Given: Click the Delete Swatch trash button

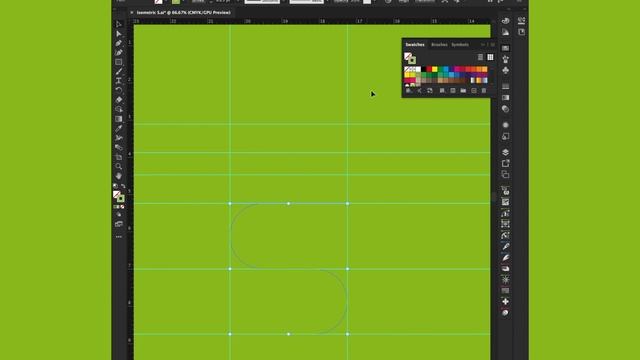Looking at the screenshot, I should click(484, 91).
